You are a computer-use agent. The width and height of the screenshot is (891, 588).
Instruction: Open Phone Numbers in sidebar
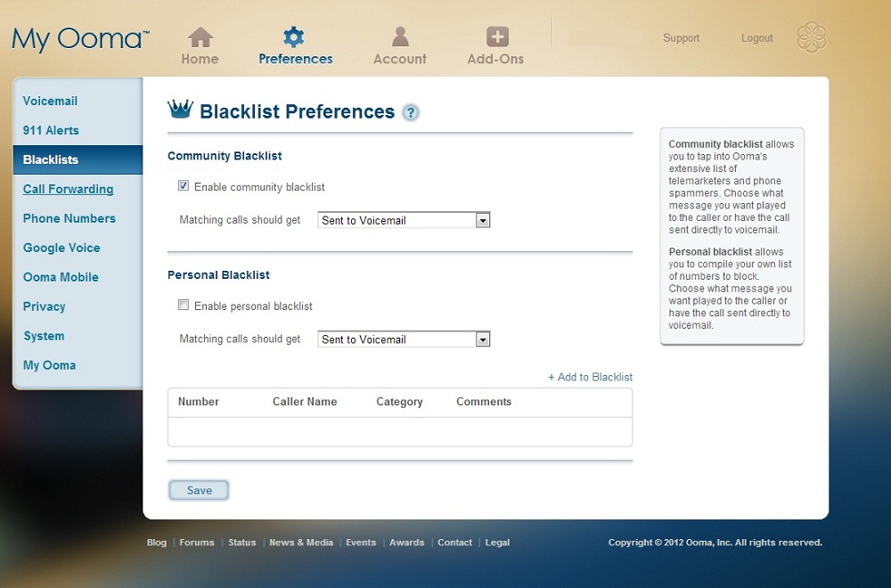[x=69, y=219]
